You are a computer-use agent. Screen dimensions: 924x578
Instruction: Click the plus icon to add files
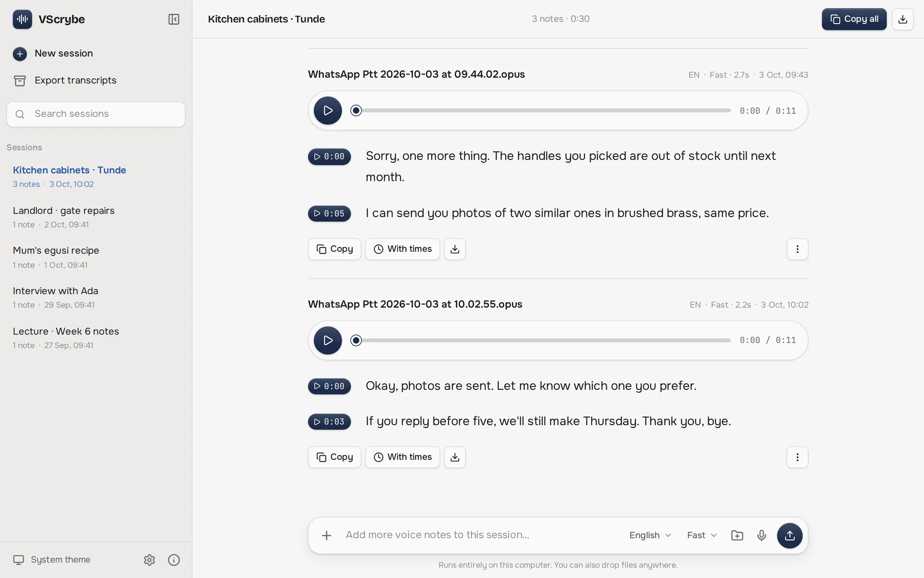[x=326, y=535]
